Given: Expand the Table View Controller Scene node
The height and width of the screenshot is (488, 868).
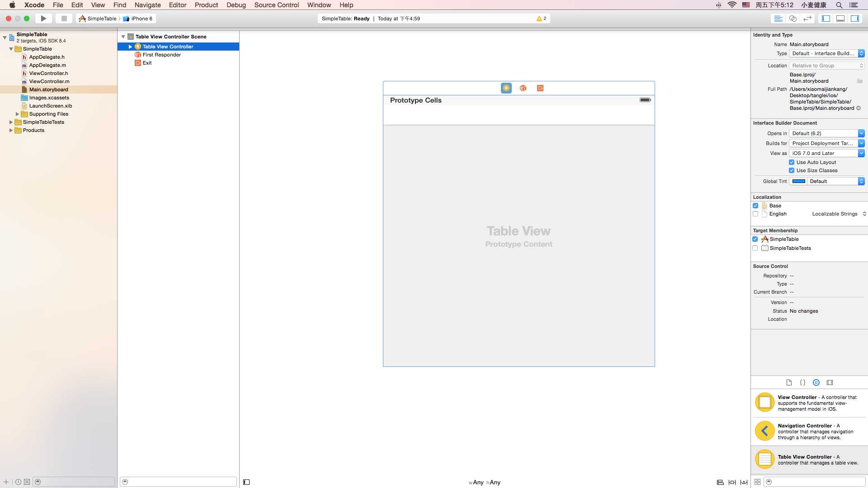Looking at the screenshot, I should point(123,36).
